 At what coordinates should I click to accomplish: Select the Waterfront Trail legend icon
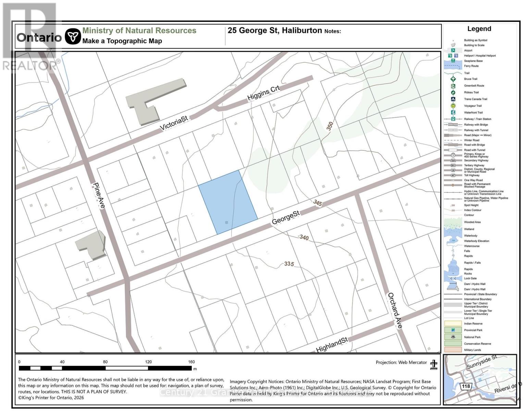(x=453, y=112)
